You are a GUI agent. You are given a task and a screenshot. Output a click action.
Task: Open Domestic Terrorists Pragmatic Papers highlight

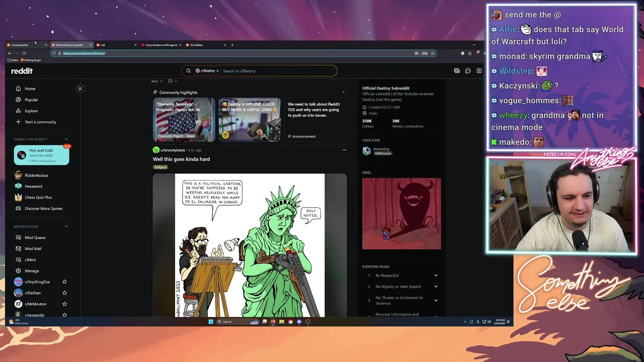[184, 120]
